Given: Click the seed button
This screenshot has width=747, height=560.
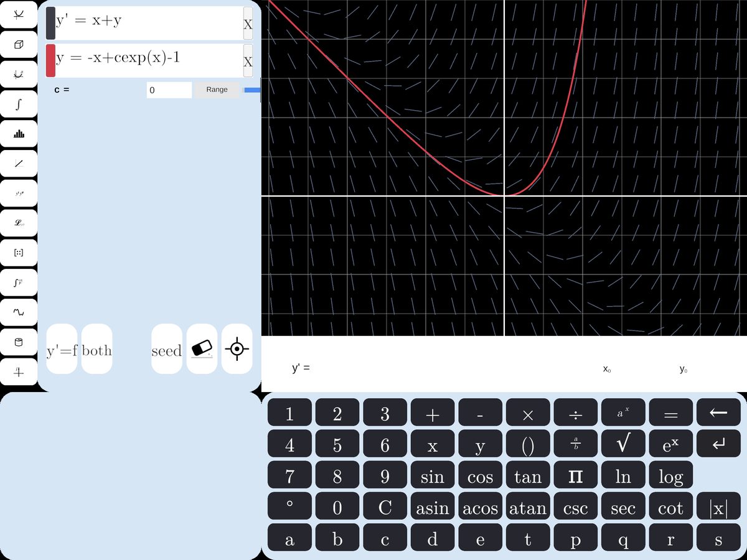Looking at the screenshot, I should tap(167, 349).
